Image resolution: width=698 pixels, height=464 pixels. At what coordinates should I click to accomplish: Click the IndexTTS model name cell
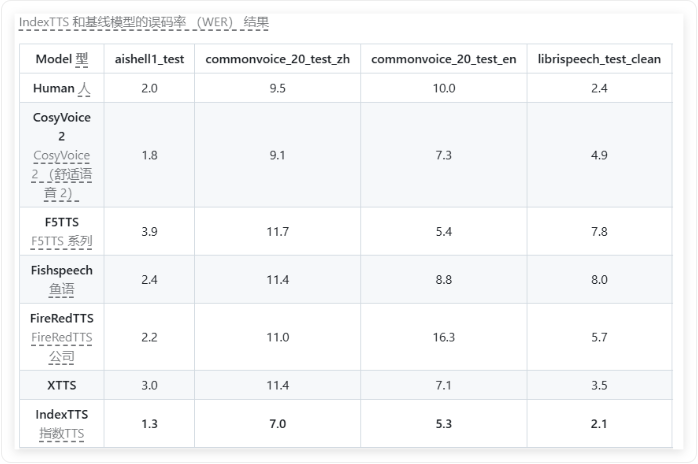tap(62, 423)
